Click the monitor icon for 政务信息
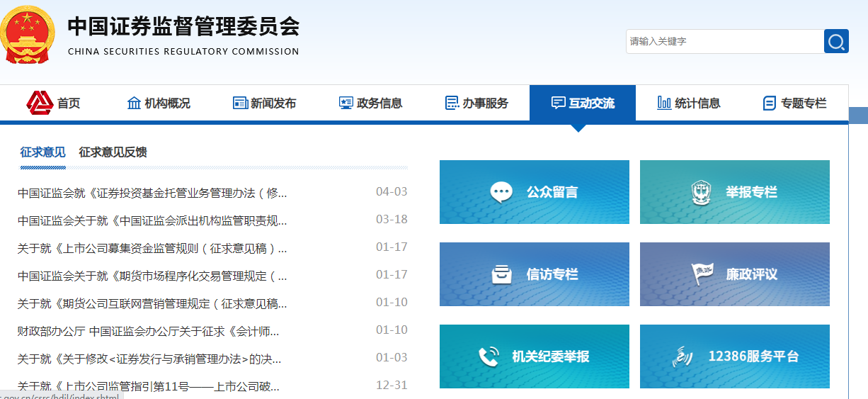 pos(346,103)
